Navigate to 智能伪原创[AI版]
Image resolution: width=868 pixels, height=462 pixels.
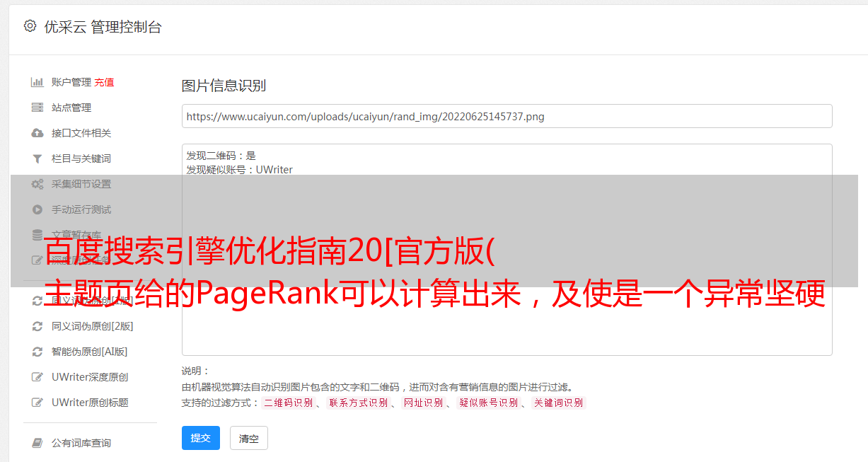tap(89, 352)
